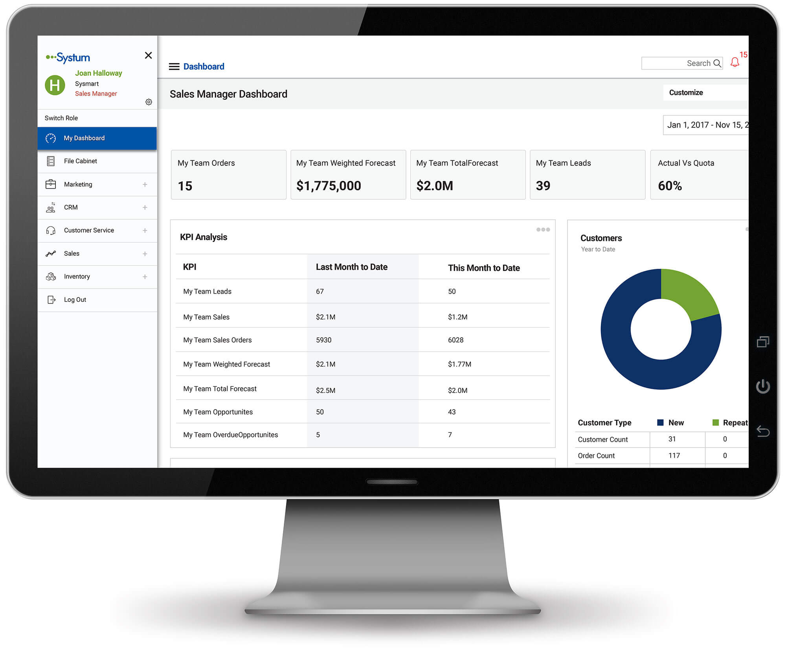Click the Customize button
This screenshot has height=672, width=786.
click(x=686, y=93)
